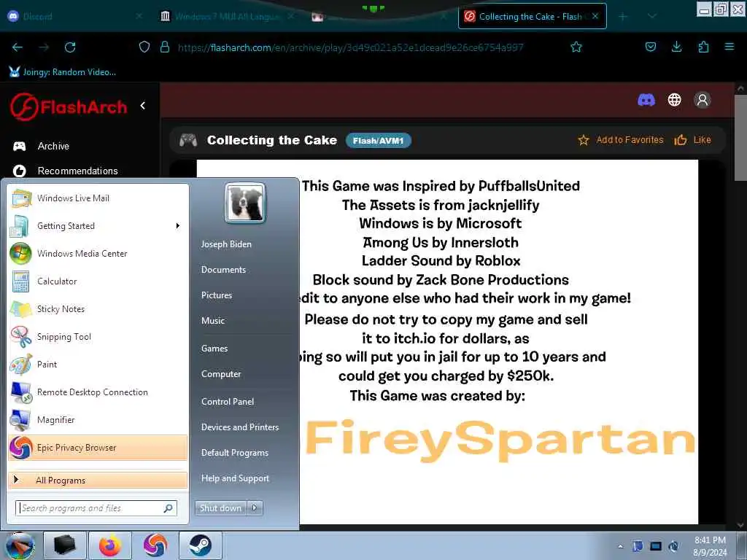Screen dimensions: 747x560
Task: Expand Getting Started submenu arrow
Action: [x=178, y=226]
